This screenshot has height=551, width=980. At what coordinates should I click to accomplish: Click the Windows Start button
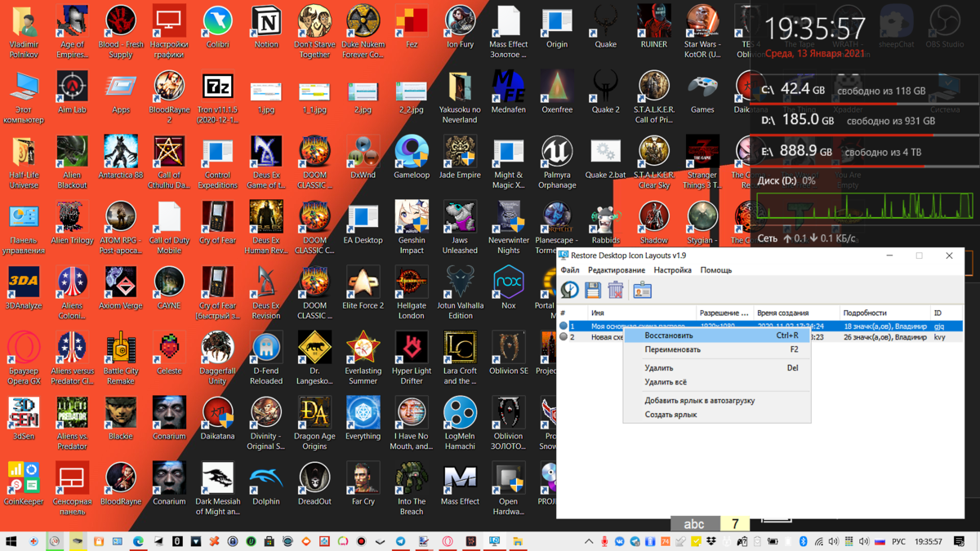click(x=11, y=541)
